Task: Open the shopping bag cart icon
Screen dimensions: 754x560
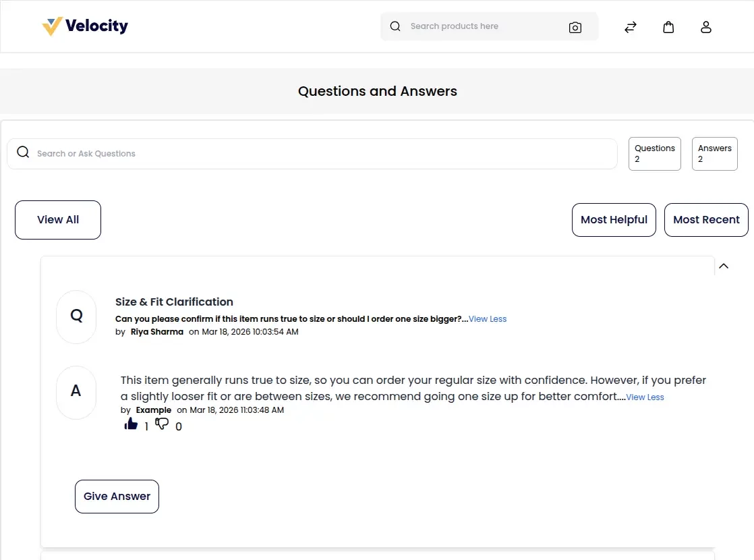Action: [668, 27]
